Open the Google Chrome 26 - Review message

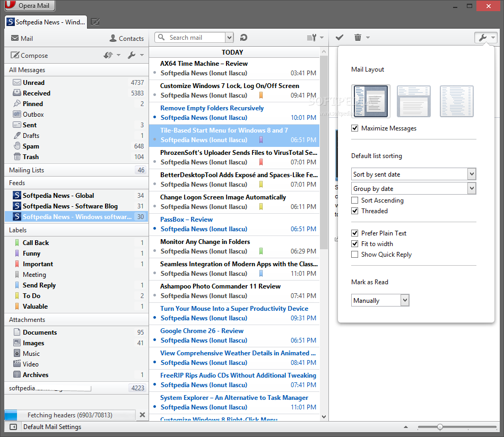coord(234,336)
